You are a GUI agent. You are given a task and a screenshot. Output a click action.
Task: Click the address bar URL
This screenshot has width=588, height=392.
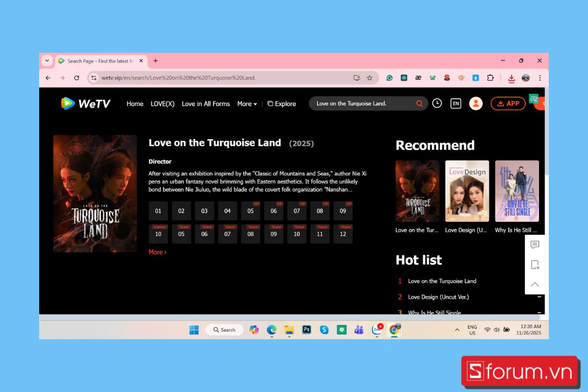click(178, 78)
